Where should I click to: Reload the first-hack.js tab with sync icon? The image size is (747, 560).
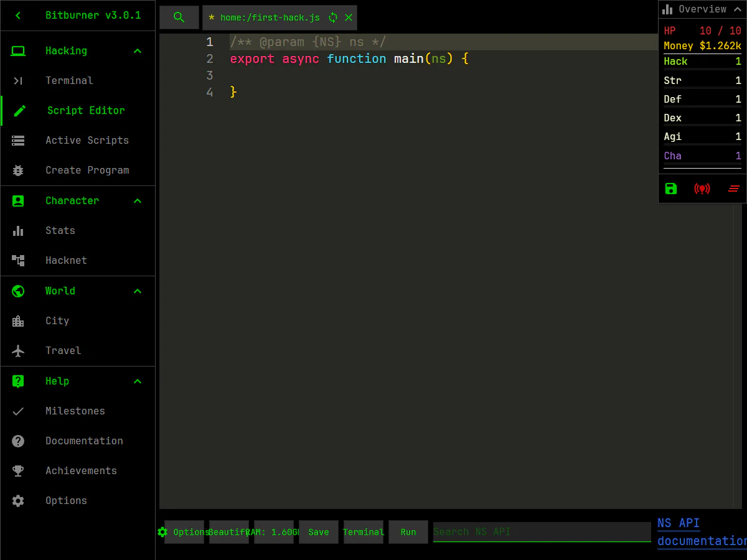click(333, 17)
